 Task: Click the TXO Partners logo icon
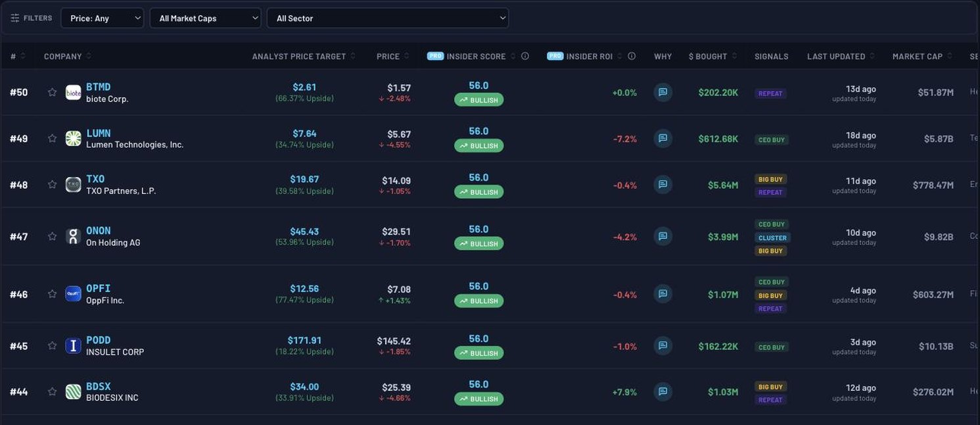(x=73, y=184)
